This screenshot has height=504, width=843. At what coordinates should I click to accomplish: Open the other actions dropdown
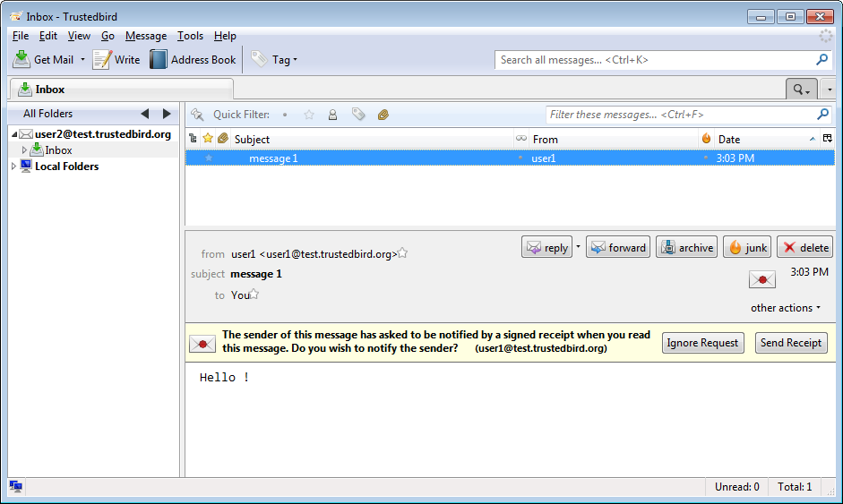pyautogui.click(x=786, y=308)
